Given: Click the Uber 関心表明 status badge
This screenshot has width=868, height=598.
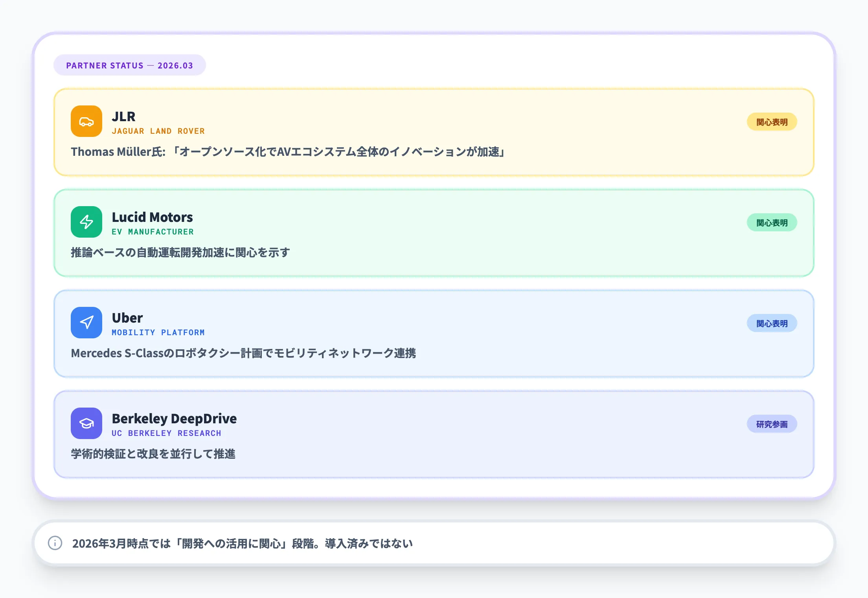Looking at the screenshot, I should point(772,323).
